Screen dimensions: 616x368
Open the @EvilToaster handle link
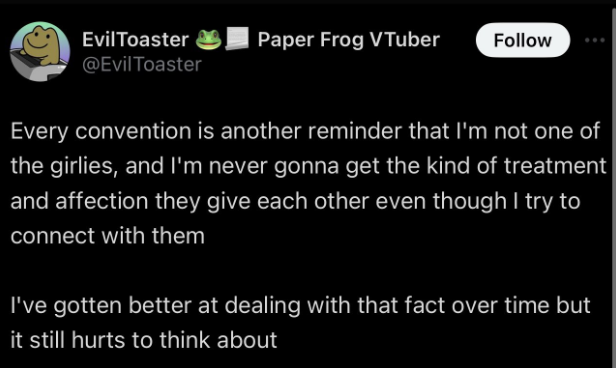point(141,64)
